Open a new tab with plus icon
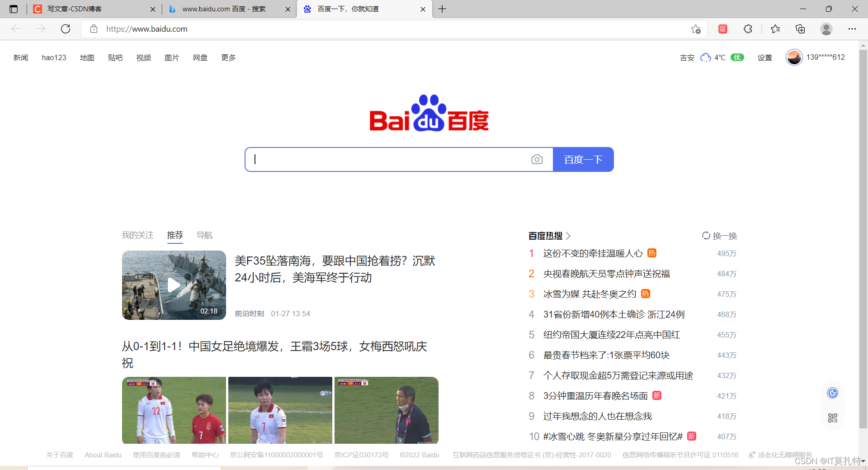Viewport: 868px width, 470px height. click(x=442, y=9)
